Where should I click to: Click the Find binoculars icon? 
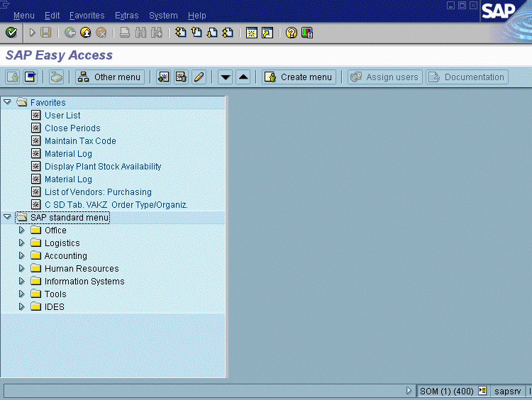(x=140, y=33)
